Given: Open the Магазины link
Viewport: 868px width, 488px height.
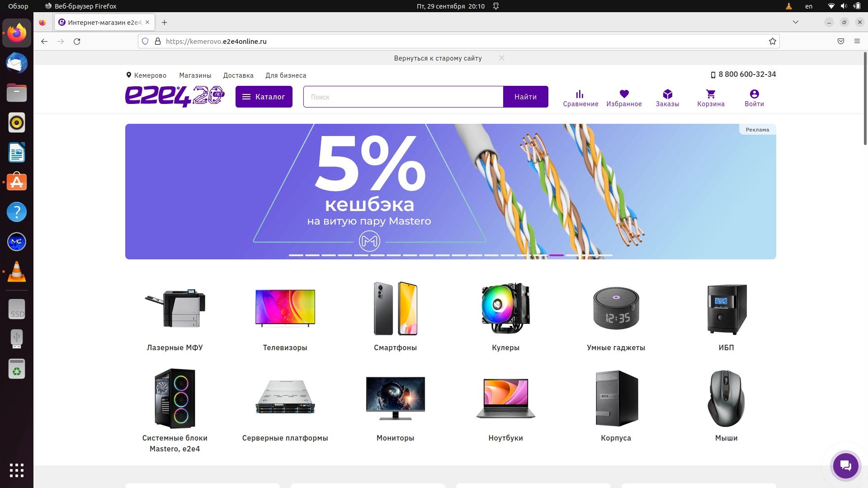Looking at the screenshot, I should 195,75.
